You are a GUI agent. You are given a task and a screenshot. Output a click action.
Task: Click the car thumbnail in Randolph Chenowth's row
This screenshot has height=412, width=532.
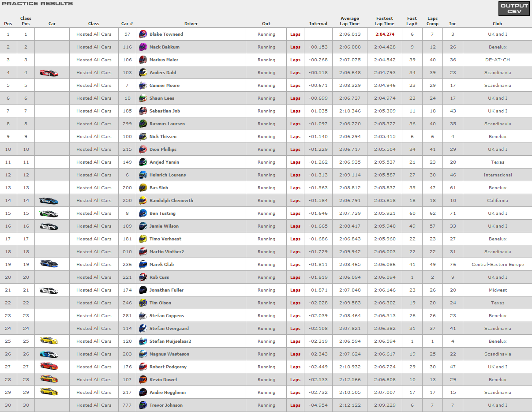click(x=49, y=201)
